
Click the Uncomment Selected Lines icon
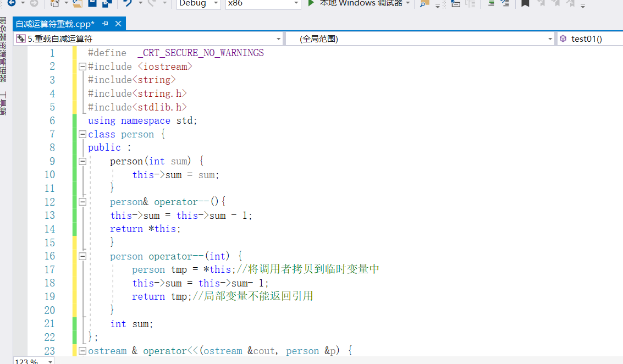point(505,3)
